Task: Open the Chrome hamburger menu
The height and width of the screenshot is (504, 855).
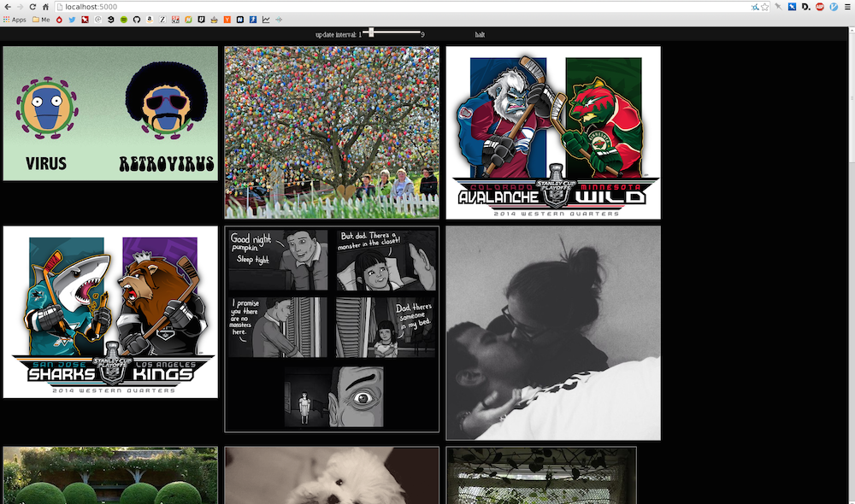Action: (846, 6)
